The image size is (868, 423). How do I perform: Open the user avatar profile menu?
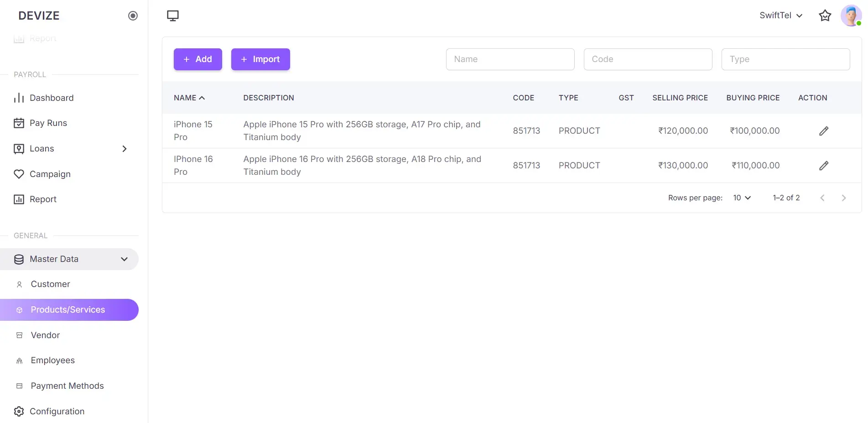point(851,16)
